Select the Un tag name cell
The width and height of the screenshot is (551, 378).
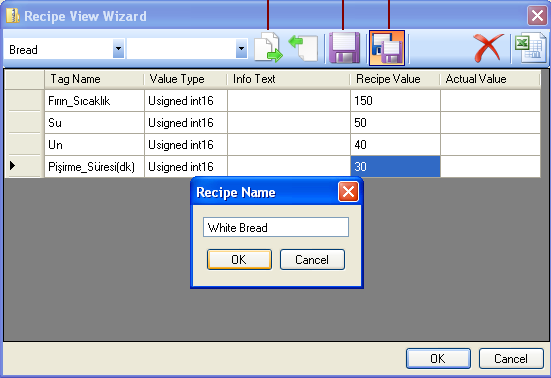[x=94, y=145]
